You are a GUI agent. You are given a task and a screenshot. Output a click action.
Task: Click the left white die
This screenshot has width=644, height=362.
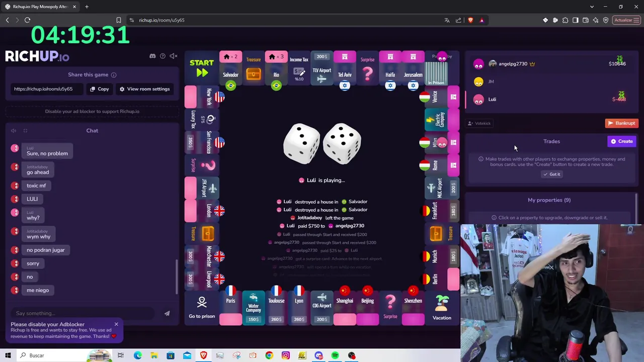click(x=302, y=143)
